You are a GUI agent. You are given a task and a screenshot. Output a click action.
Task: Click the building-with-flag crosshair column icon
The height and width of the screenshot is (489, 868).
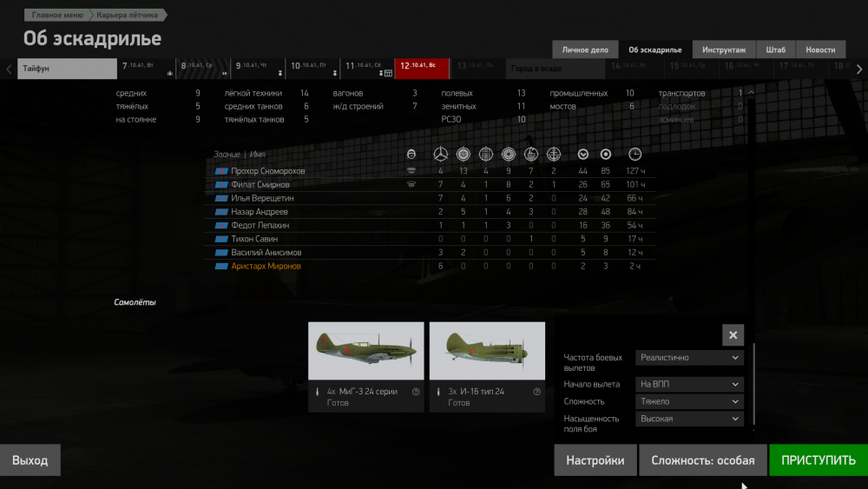coord(531,155)
